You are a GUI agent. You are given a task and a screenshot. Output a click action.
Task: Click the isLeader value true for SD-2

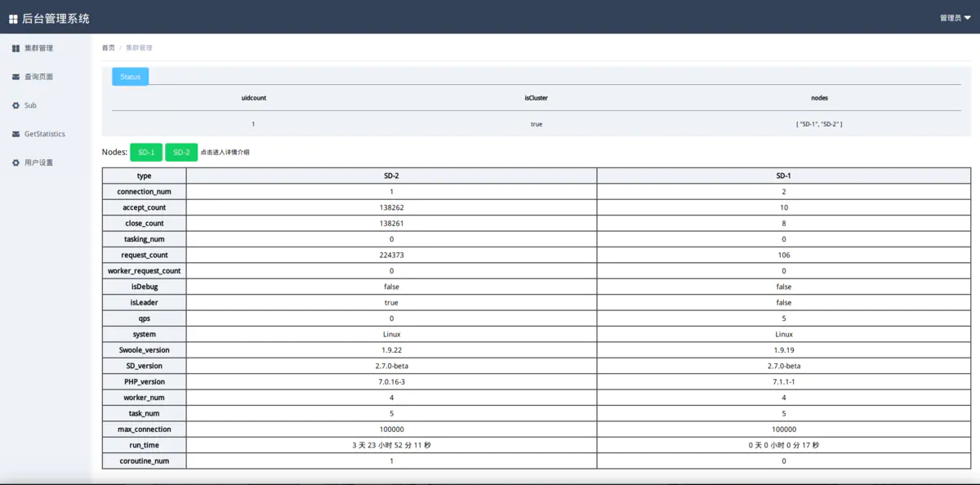[391, 302]
